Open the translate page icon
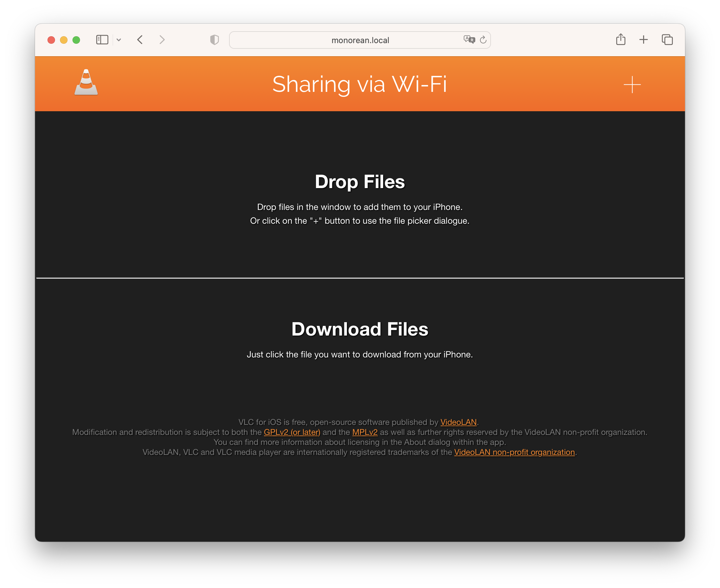Viewport: 720px width, 588px height. click(x=469, y=40)
